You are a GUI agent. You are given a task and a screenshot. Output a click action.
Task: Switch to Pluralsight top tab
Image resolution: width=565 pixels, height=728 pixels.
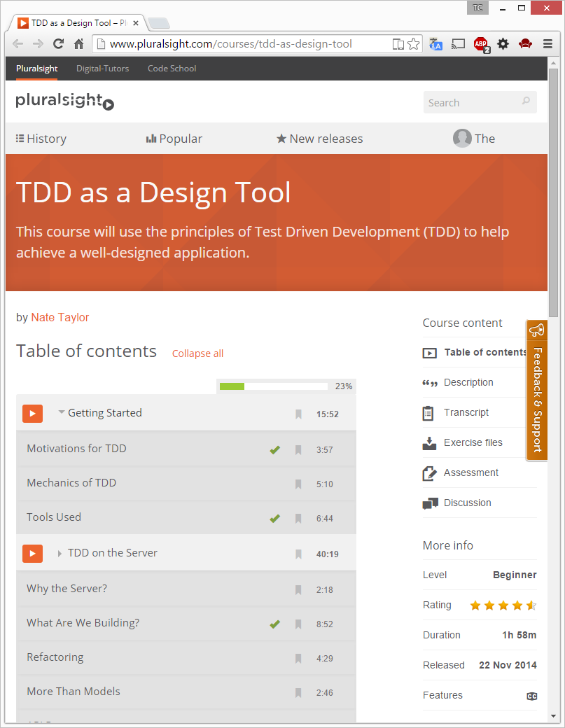pyautogui.click(x=36, y=69)
